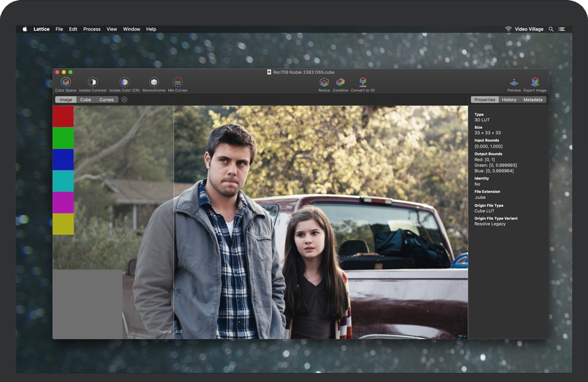Apply the Monochrome tool
Image resolution: width=588 pixels, height=382 pixels.
(154, 83)
